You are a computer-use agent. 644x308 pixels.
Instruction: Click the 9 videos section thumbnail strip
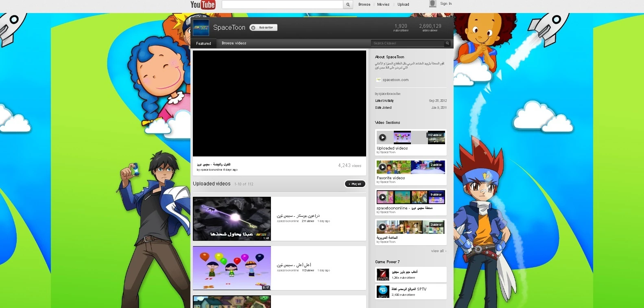point(411,197)
